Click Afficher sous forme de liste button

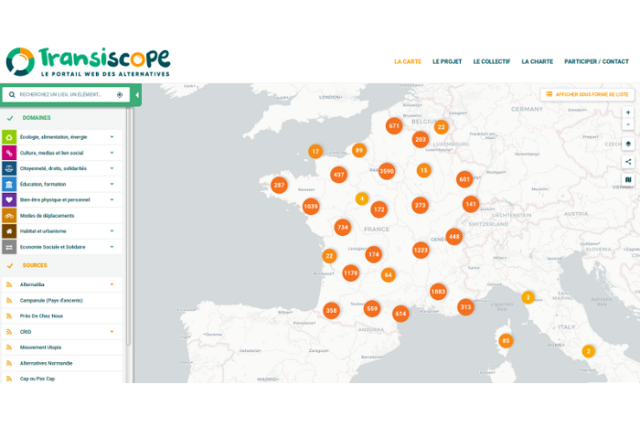588,94
